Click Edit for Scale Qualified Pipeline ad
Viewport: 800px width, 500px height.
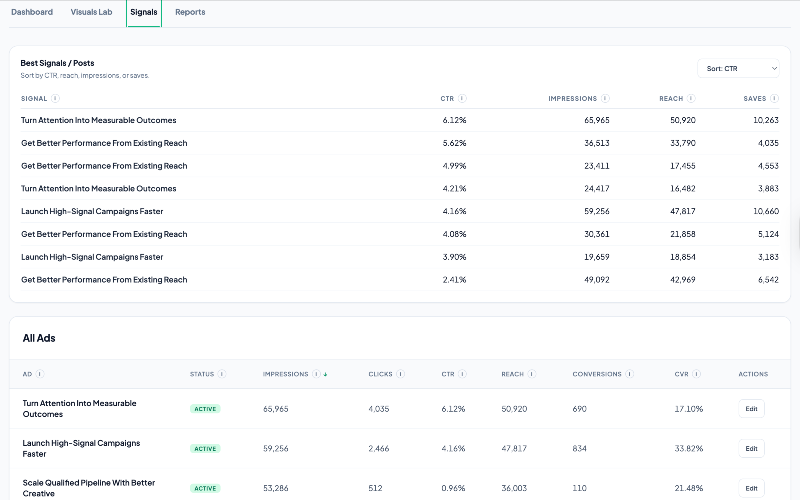tap(751, 488)
